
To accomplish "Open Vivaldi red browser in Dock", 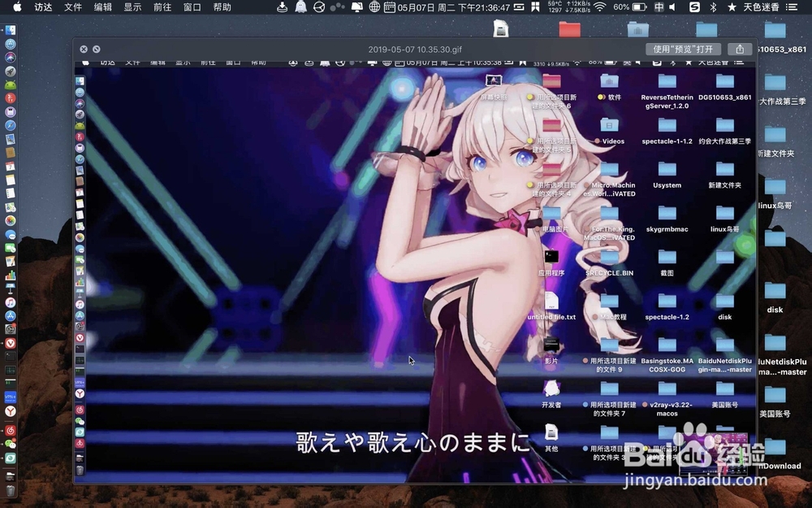I will click(x=10, y=343).
